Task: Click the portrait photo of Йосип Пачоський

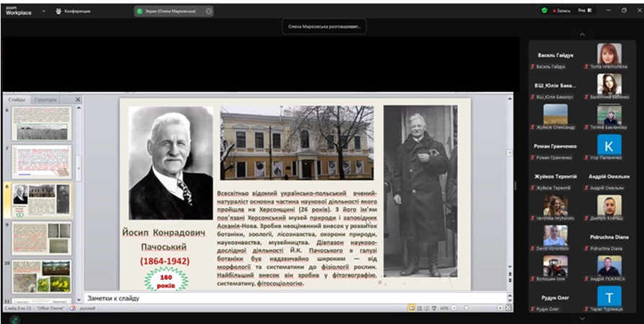Action: (171, 163)
